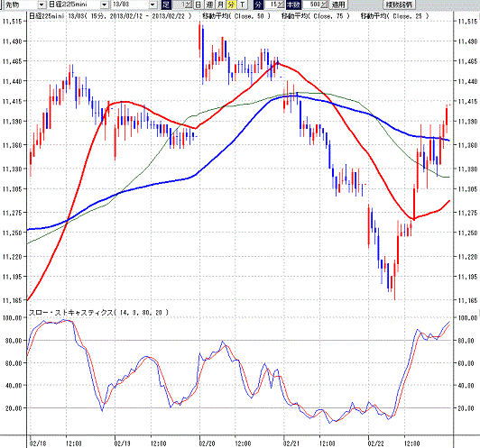The height and width of the screenshot is (448, 480).
Task: Click the 02/22 date label on time axis
Action: [x=375, y=443]
